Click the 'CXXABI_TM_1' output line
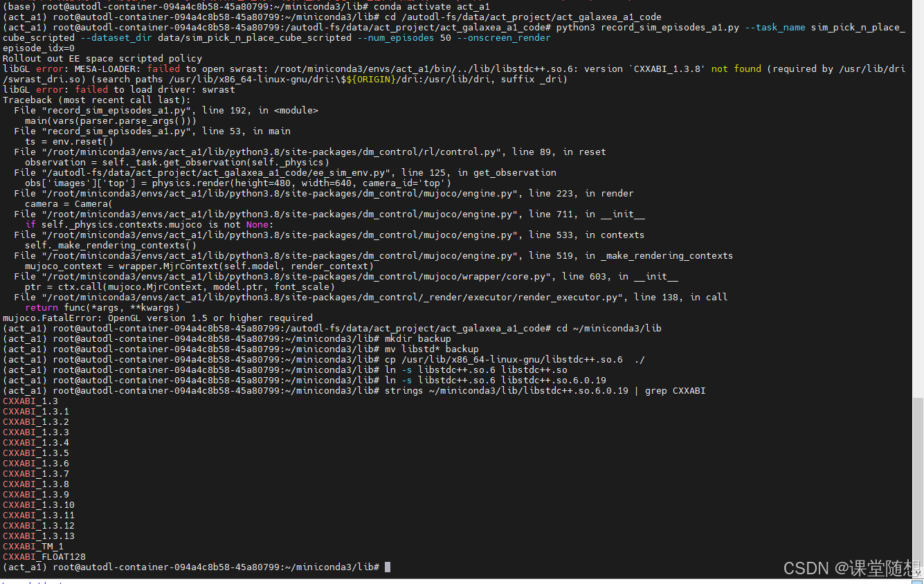The image size is (924, 584). pos(33,547)
